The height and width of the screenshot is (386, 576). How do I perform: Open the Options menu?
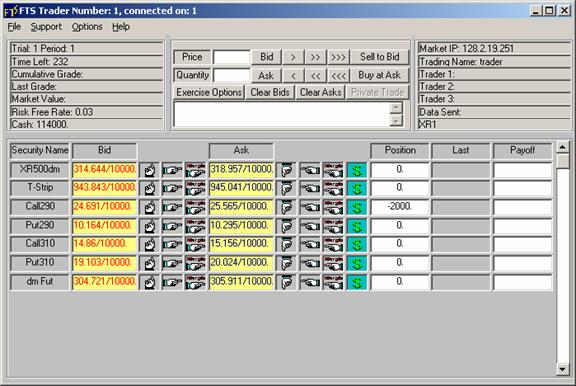click(87, 27)
